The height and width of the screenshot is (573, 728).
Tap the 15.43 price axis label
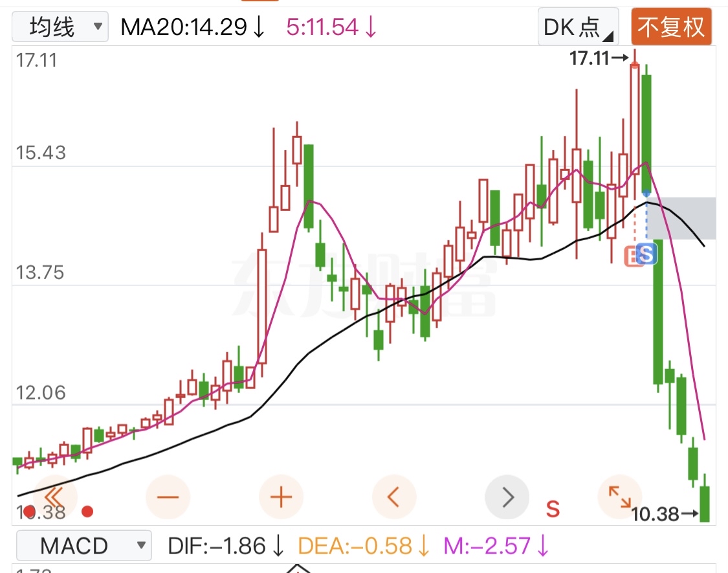point(41,153)
